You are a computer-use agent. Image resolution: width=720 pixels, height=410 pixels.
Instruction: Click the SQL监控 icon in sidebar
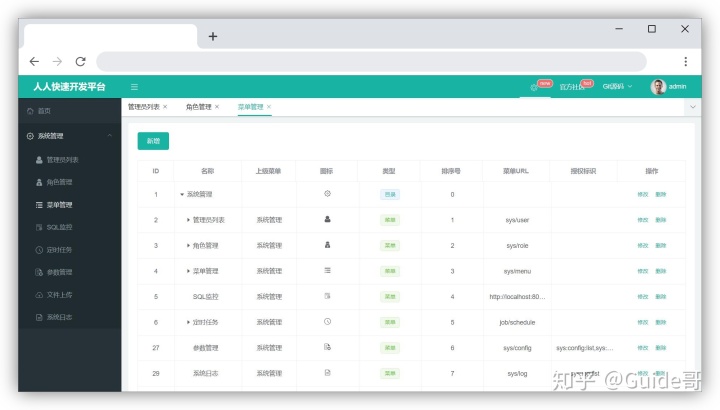tap(39, 227)
